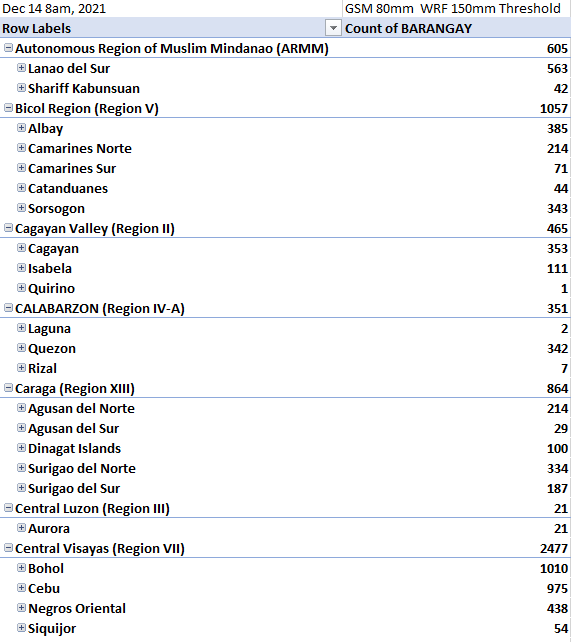
Task: Select the Count of BARANGAY header cell
Action: (x=456, y=28)
